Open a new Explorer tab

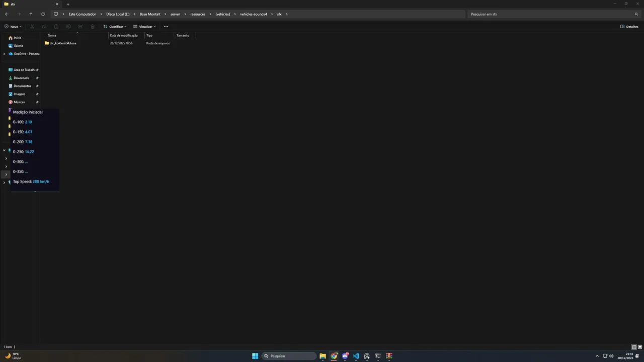(68, 4)
